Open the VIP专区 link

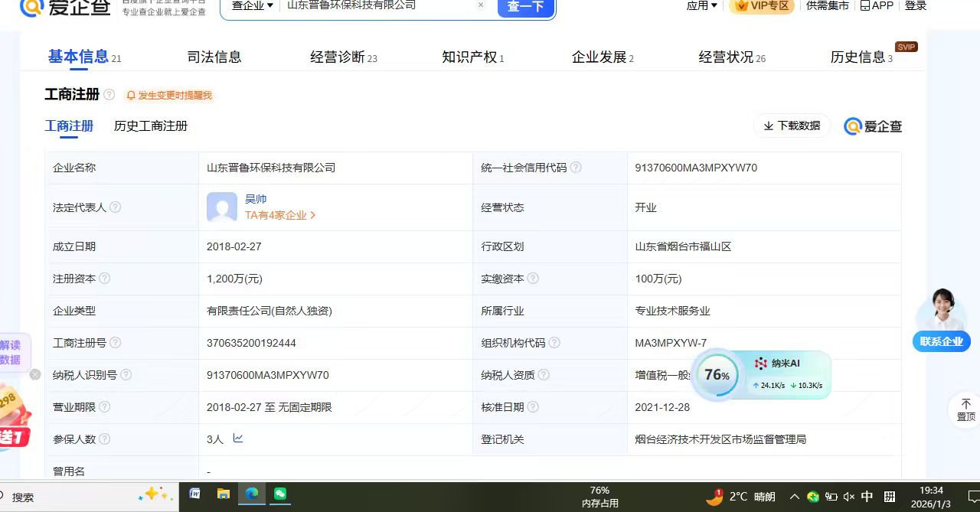(x=761, y=6)
